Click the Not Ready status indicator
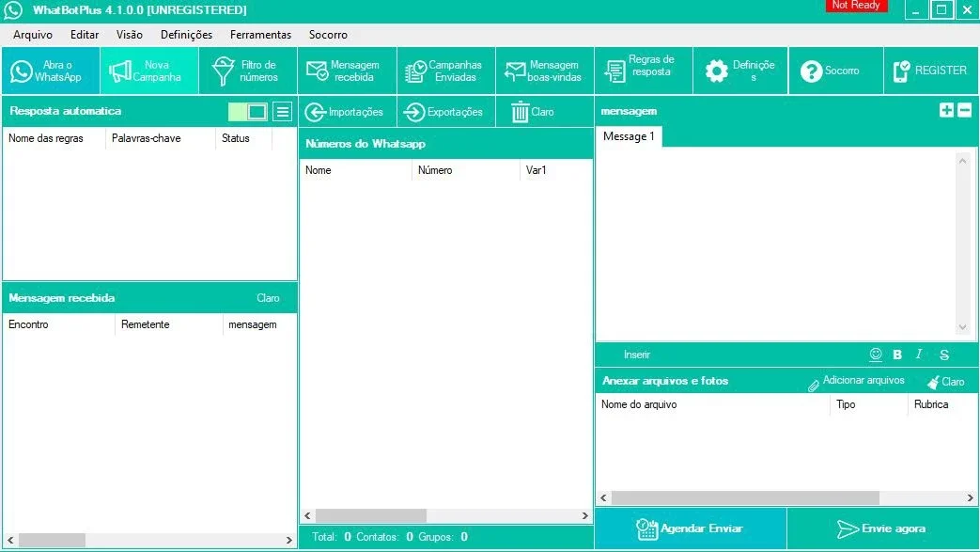Image resolution: width=980 pixels, height=552 pixels. pos(856,6)
